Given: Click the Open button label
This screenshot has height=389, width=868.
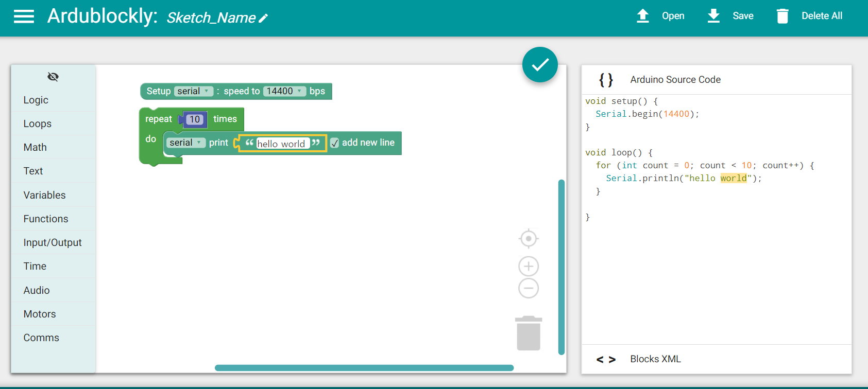Looking at the screenshot, I should tap(673, 16).
